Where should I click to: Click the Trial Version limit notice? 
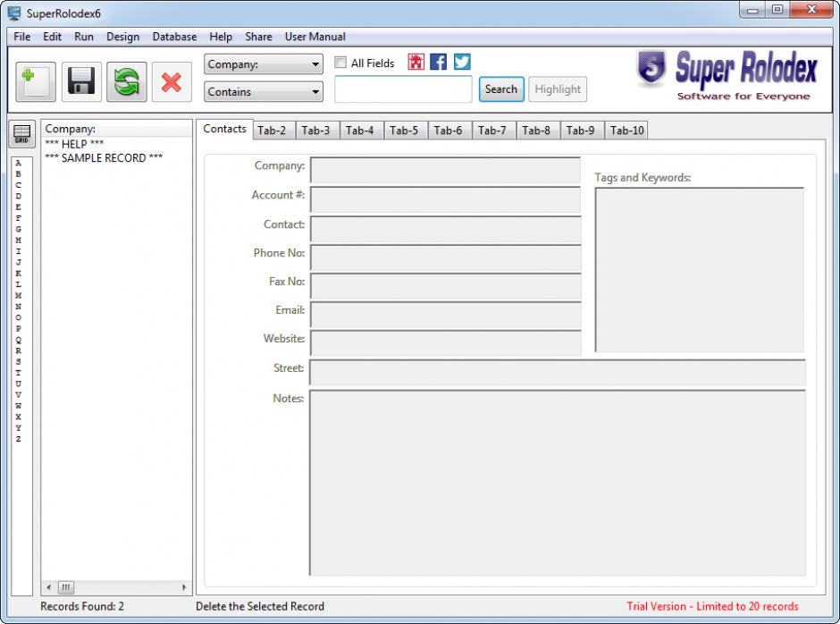(x=712, y=606)
